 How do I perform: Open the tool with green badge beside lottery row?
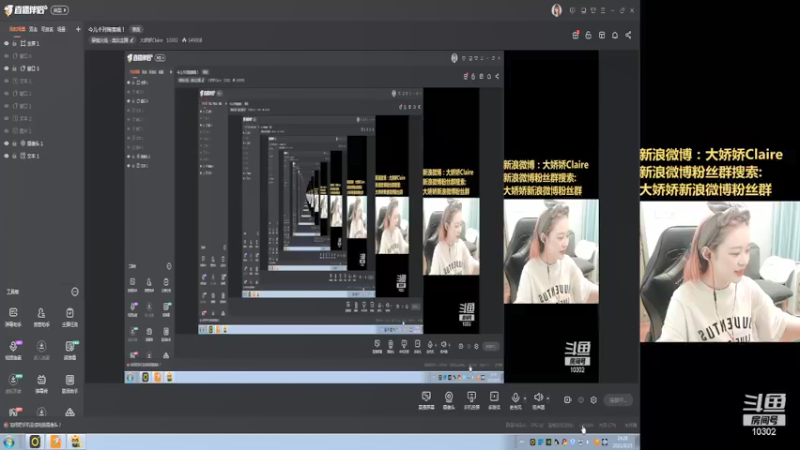point(70,350)
